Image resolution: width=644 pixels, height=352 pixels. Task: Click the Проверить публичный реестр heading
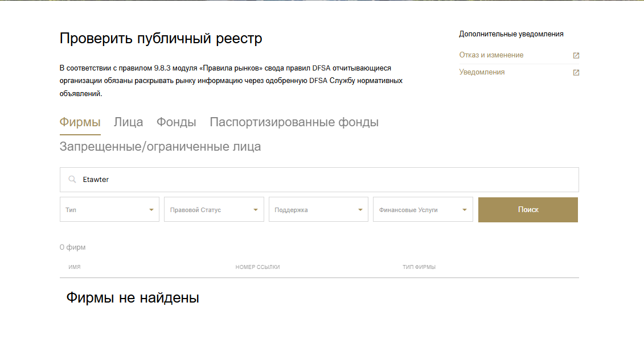click(161, 38)
